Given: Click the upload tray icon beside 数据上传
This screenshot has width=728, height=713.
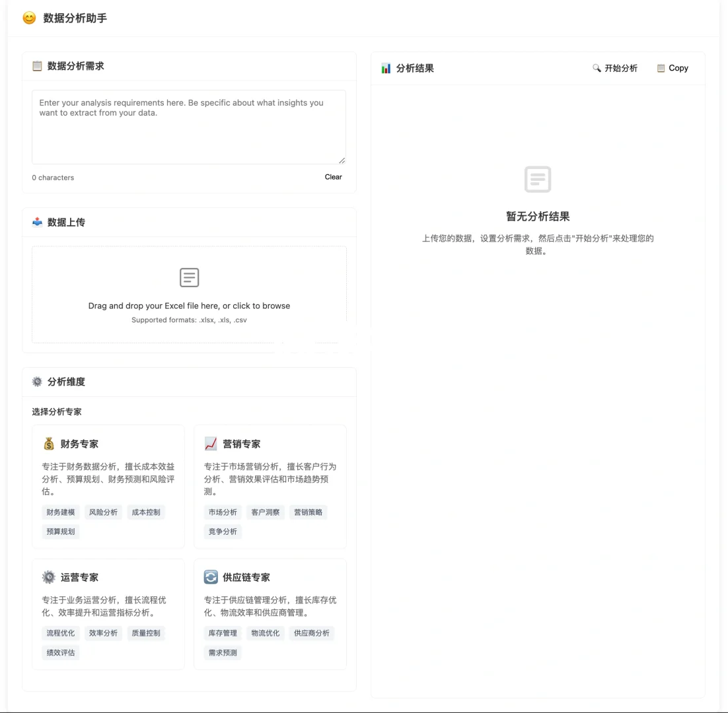Looking at the screenshot, I should tap(37, 222).
